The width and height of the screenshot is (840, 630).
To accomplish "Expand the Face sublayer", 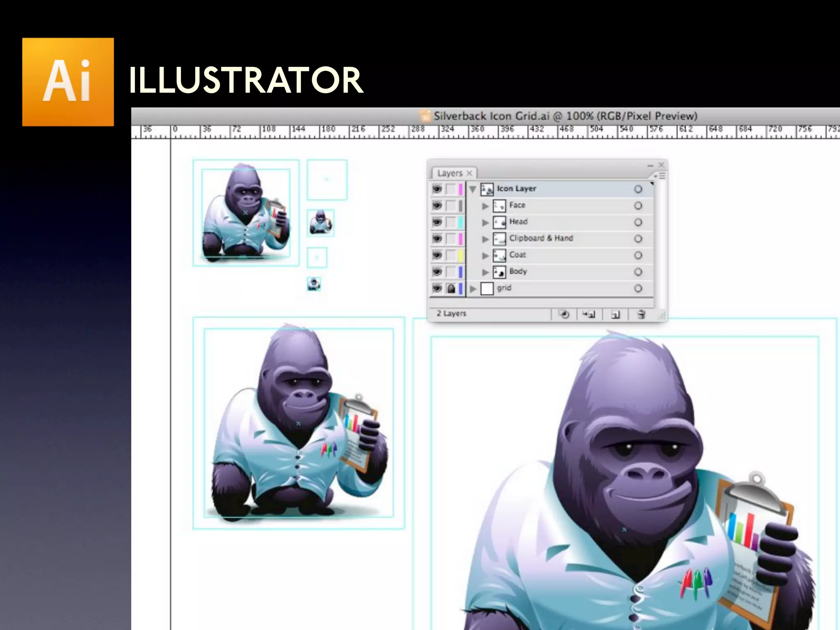I will pos(485,206).
